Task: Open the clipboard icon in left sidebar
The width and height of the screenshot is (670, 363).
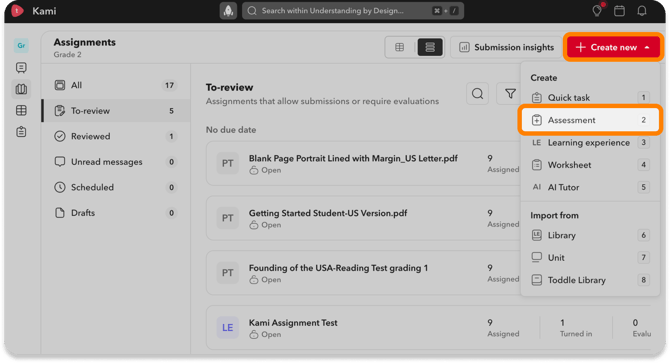Action: (x=21, y=132)
